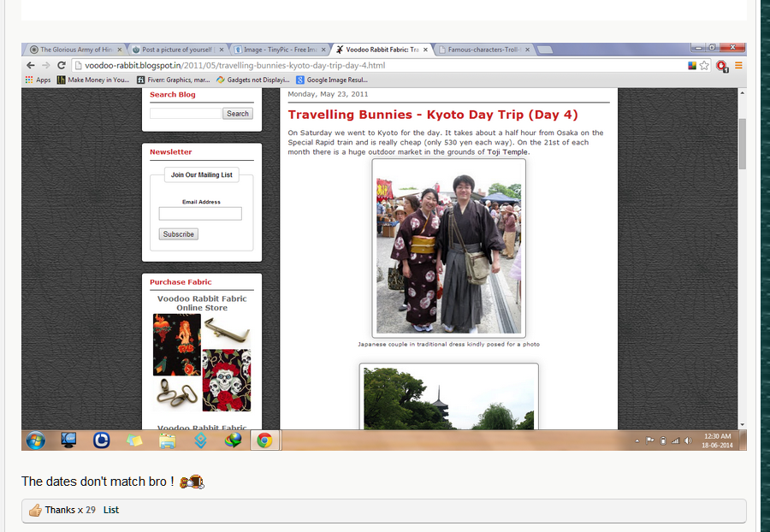Click the vertical scrollbar thumb
770x532 pixels.
[742, 144]
